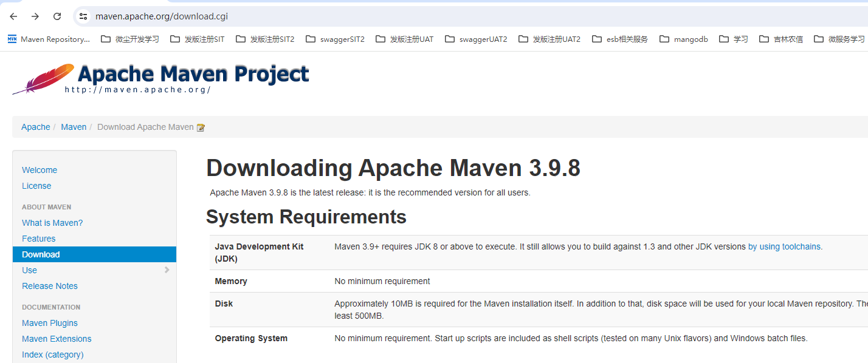Open the 学习 bookmark folder
This screenshot has width=868, height=363.
734,39
